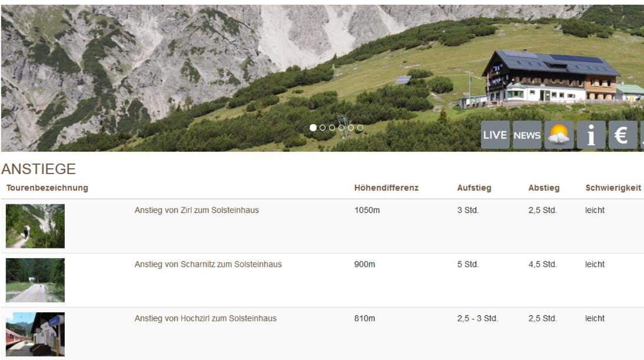644x360 pixels.
Task: Open Anstieg von Hochzirl zum Solsteinhaus link
Action: pos(205,319)
